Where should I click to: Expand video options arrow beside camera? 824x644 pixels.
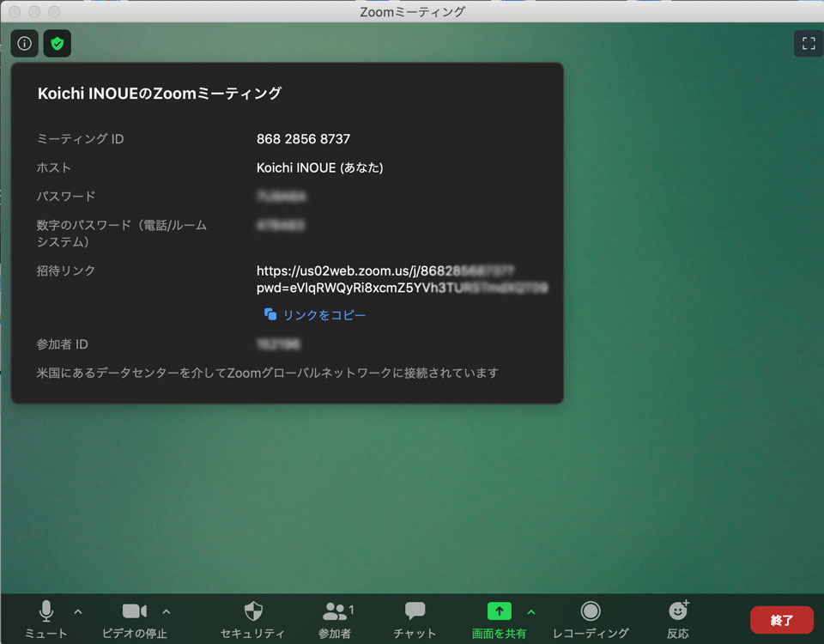[x=166, y=611]
